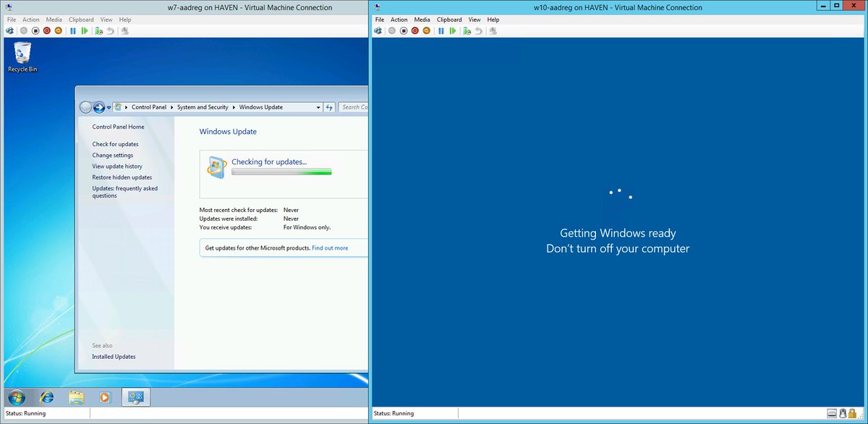Click Restore hidden updates link
This screenshot has width=868, height=424.
[122, 177]
